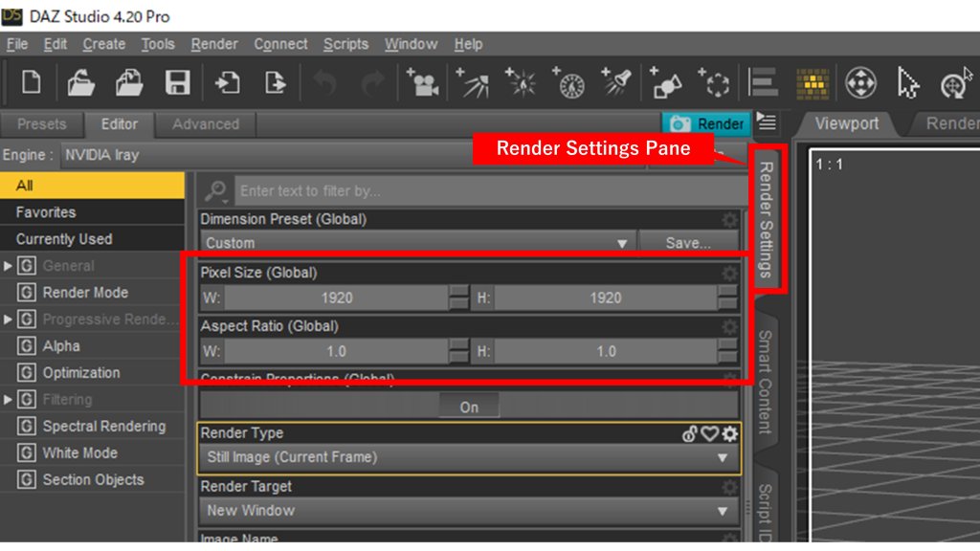Screen dimensions: 980x551
Task: Open the Edit menu
Action: click(55, 44)
